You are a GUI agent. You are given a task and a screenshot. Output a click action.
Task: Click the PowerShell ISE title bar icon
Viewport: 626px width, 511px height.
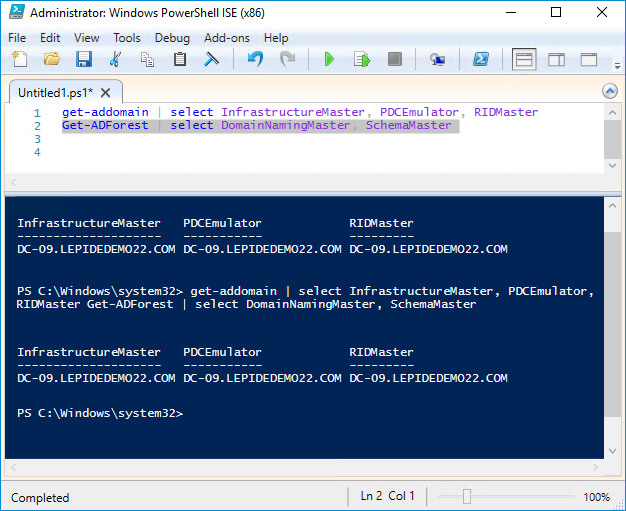[17, 12]
